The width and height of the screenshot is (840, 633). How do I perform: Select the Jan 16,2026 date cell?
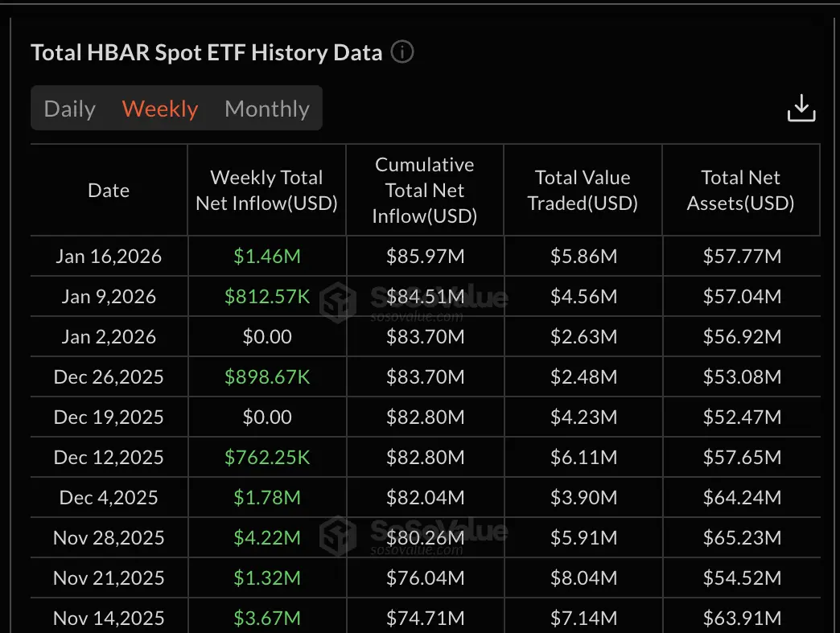click(108, 256)
